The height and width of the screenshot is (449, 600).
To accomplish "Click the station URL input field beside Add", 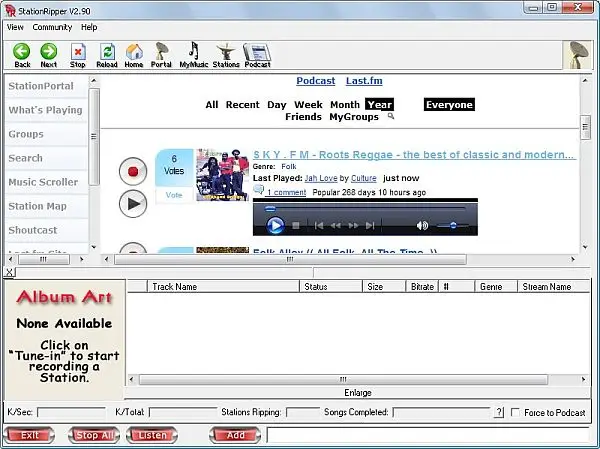I will (x=428, y=435).
